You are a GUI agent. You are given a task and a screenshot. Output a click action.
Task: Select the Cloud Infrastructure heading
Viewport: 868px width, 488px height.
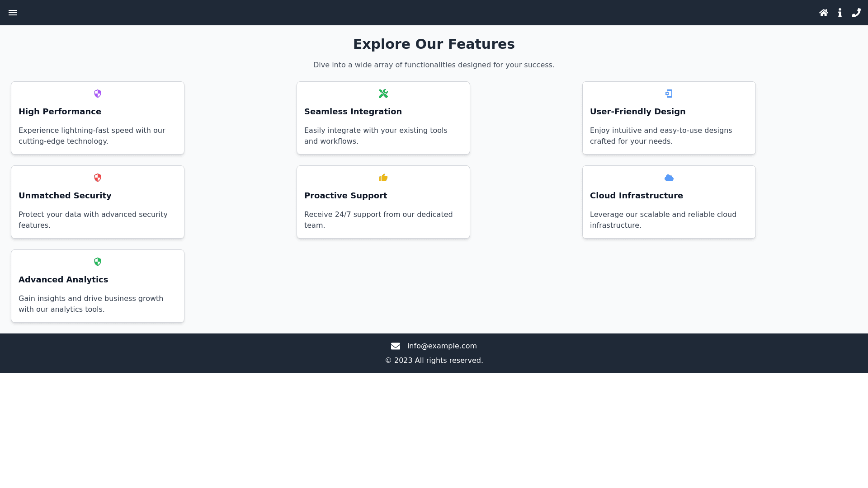click(636, 196)
